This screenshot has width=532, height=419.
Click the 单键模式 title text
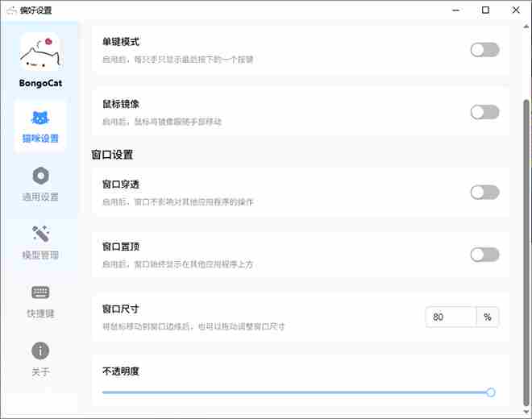point(121,42)
